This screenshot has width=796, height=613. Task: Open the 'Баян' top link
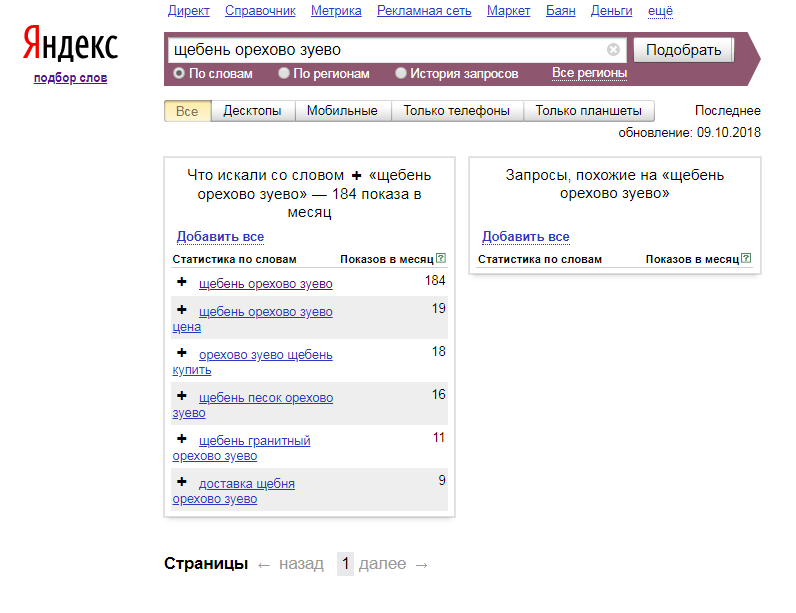point(560,11)
